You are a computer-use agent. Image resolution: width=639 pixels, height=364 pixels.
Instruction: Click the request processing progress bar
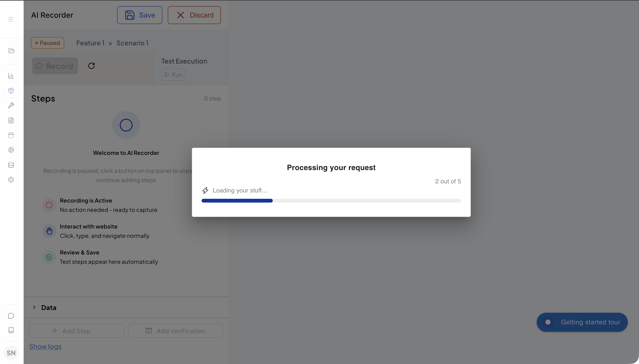(331, 200)
